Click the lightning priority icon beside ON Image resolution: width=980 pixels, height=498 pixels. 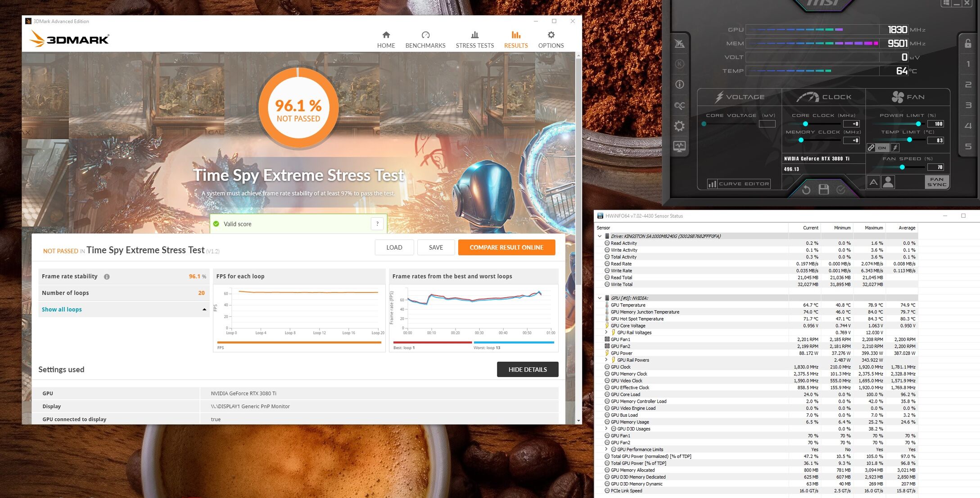(x=895, y=148)
